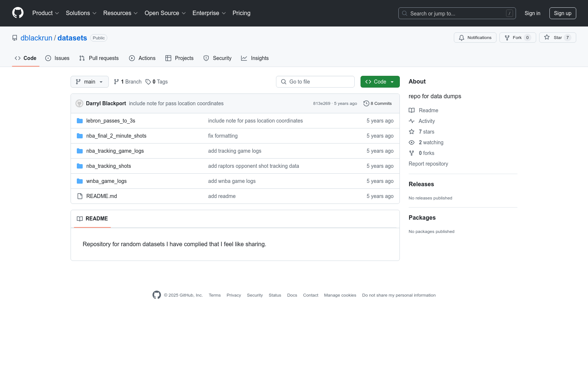
Task: Click the footer Status link
Action: pyautogui.click(x=275, y=295)
